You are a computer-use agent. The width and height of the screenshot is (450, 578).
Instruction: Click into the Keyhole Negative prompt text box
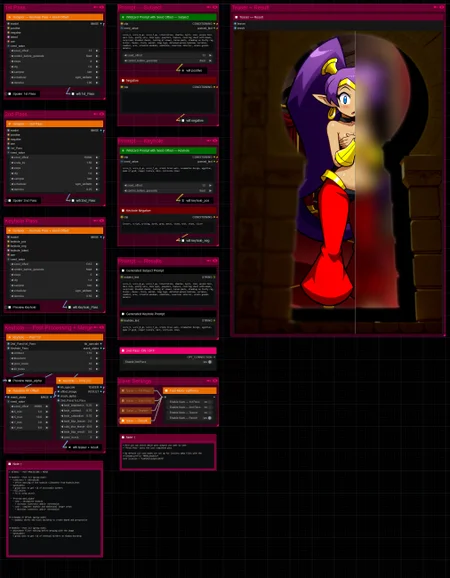168,226
